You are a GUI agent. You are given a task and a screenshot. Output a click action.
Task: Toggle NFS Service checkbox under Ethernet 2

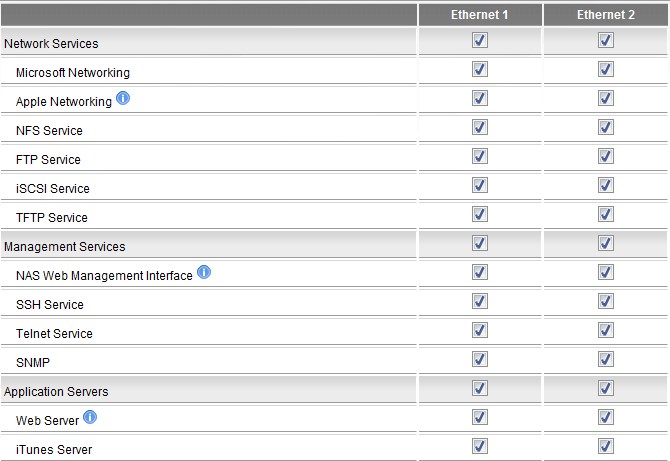(605, 127)
